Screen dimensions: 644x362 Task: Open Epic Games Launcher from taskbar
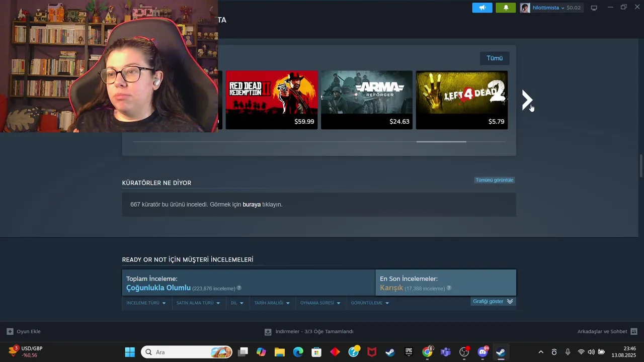tap(409, 352)
